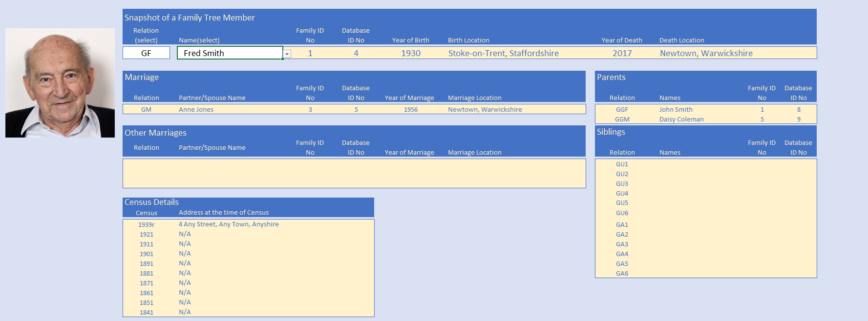This screenshot has height=321, width=868.
Task: Click inside the empty Other Marriages box
Action: point(354,173)
